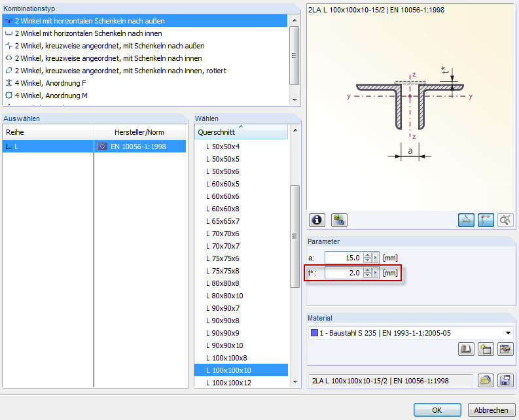The width and height of the screenshot is (519, 420).
Task: Click the import cross-section image icon
Action: click(x=339, y=220)
